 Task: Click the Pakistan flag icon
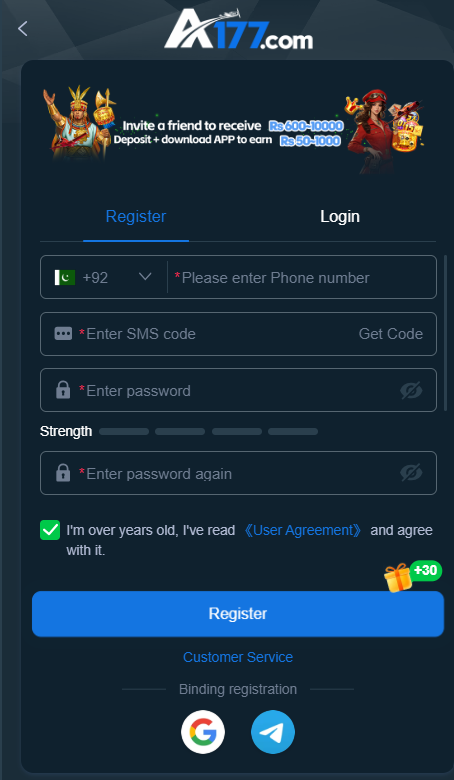(x=65, y=277)
